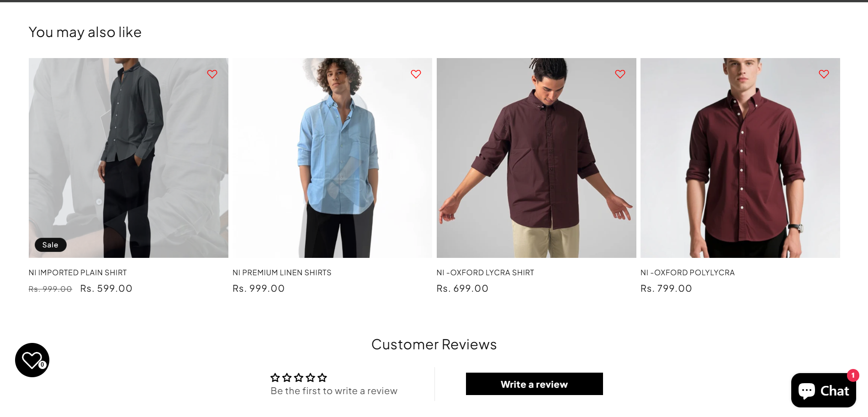Open NI -OXFORD POLYLYCRA product link
This screenshot has width=868, height=417.
click(x=688, y=273)
